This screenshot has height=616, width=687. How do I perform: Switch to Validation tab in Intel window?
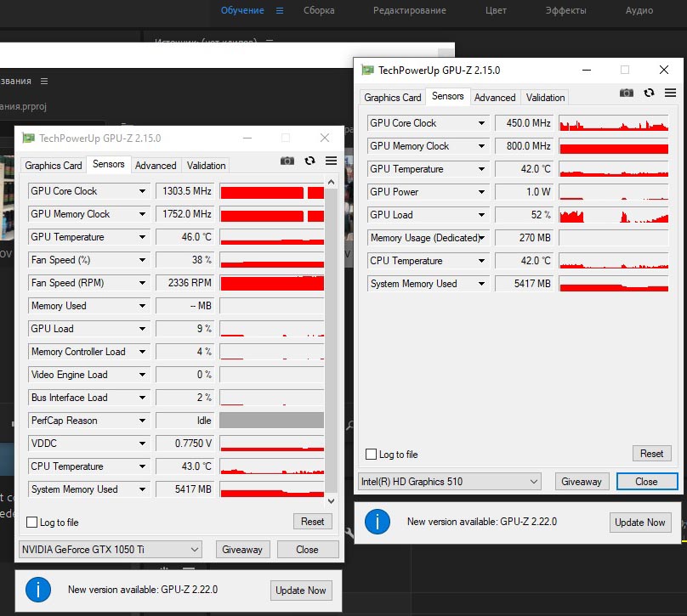pyautogui.click(x=545, y=98)
